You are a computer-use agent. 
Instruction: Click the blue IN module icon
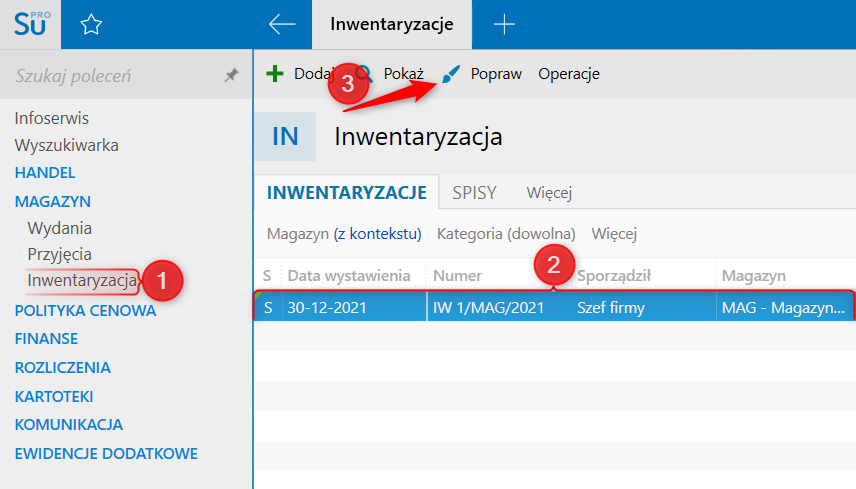coord(285,136)
